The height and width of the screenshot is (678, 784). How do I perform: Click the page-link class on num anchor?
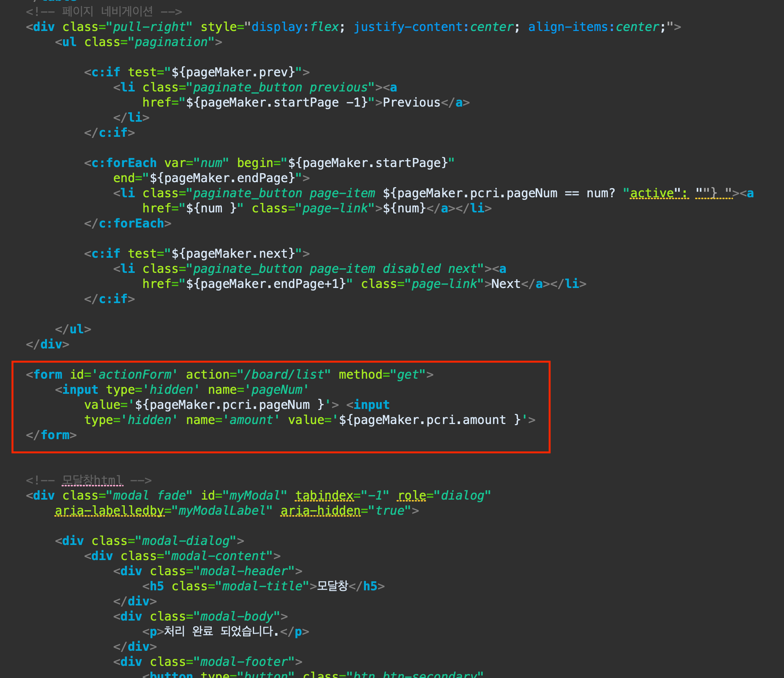pos(335,209)
